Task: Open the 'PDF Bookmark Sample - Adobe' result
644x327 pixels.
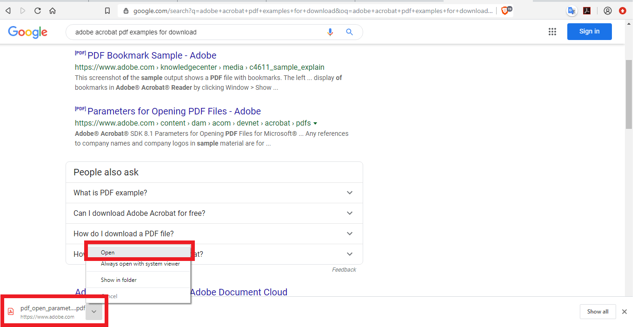Action: (151, 55)
